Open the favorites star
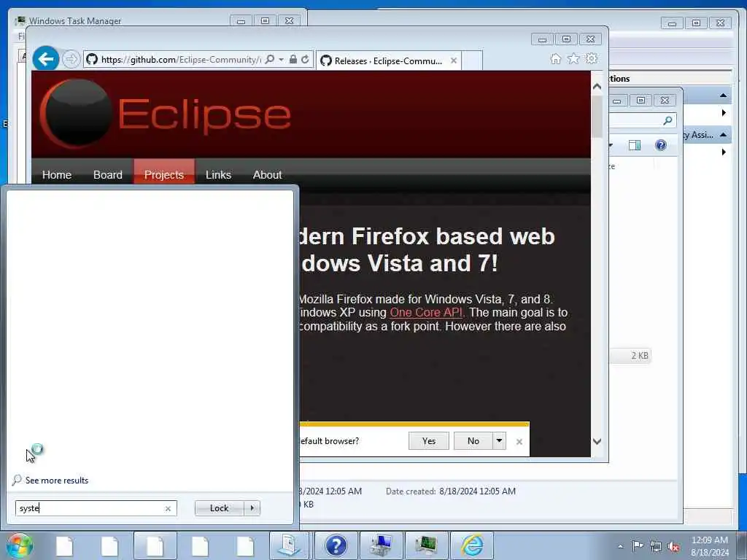747x560 pixels. tap(573, 58)
